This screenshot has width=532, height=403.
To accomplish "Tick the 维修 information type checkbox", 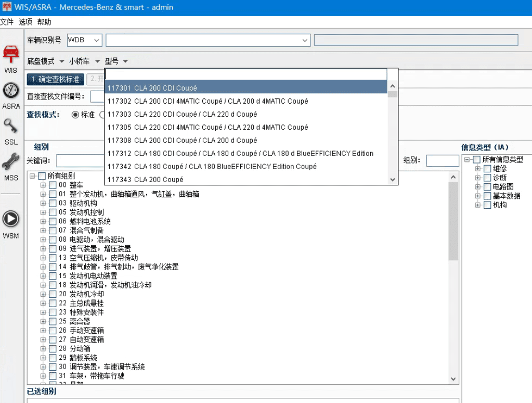I will 487,169.
